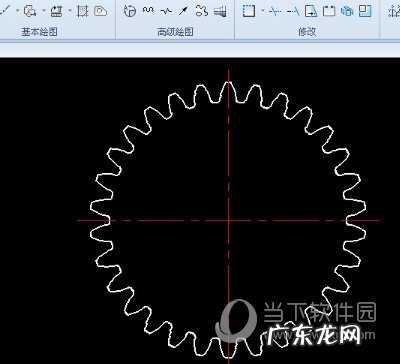
Task: Select the wavy spline curve tool
Action: click(148, 10)
